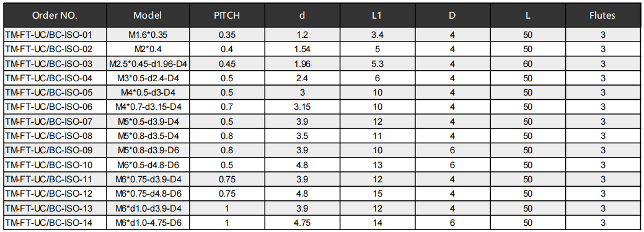644x232 pixels.
Task: Click model M4*0.7-d3.15-D4 cell
Action: point(148,107)
